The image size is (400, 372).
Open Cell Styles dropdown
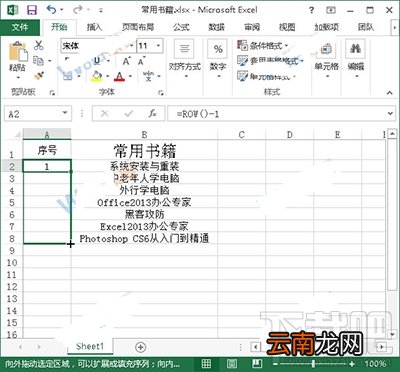click(x=266, y=76)
